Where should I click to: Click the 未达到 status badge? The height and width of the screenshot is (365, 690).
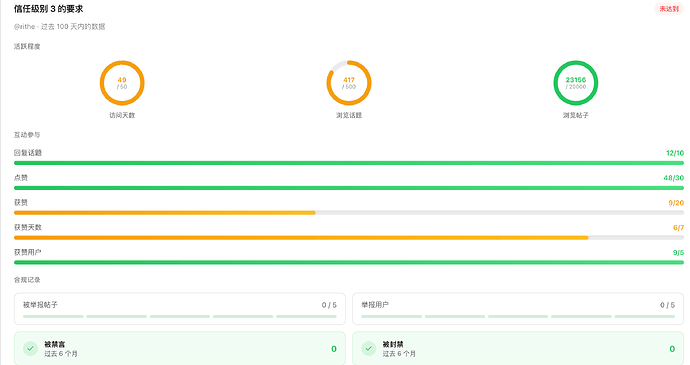pyautogui.click(x=668, y=9)
